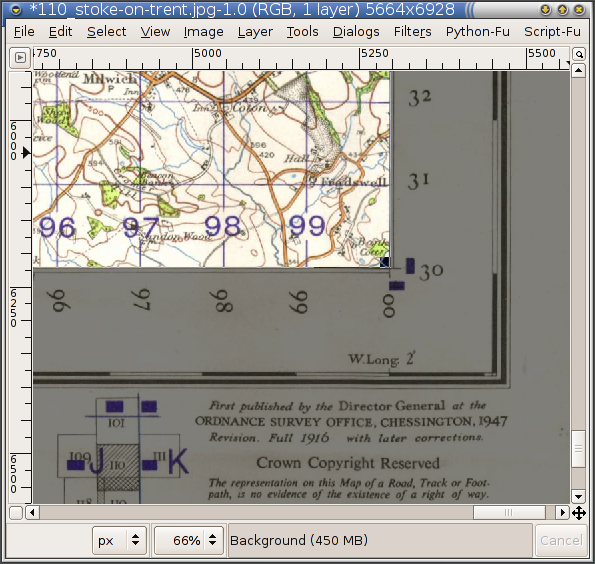The image size is (595, 564).
Task: Open the Script-Fu menu
Action: (x=552, y=32)
